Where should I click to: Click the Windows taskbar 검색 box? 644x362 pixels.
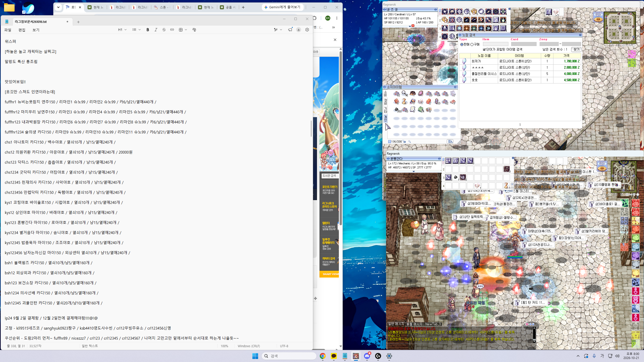pos(289,356)
